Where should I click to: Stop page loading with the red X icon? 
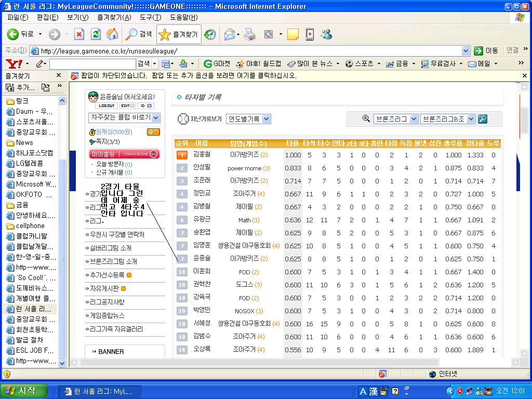click(x=79, y=34)
